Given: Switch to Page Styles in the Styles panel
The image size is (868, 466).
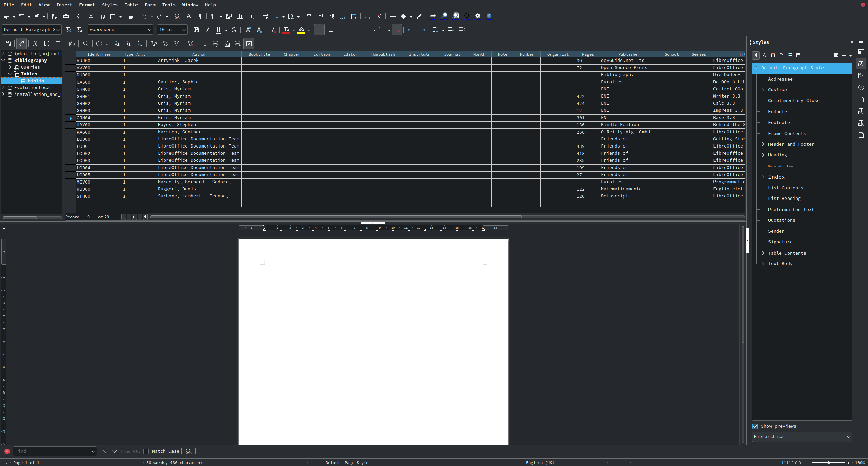Looking at the screenshot, I should click(781, 55).
